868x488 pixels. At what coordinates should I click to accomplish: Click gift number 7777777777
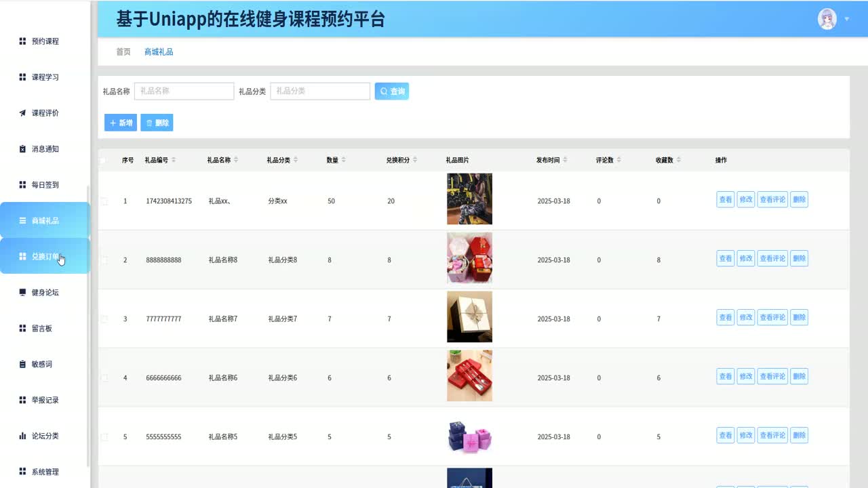tap(163, 319)
